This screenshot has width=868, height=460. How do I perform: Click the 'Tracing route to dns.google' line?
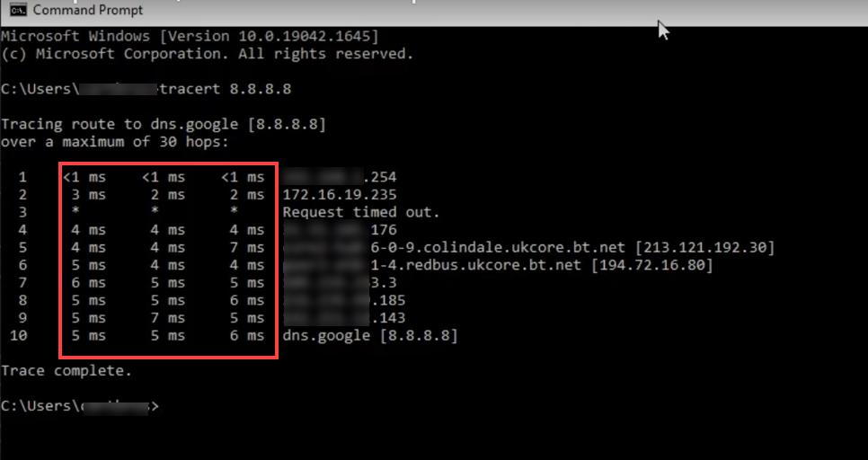click(x=164, y=124)
